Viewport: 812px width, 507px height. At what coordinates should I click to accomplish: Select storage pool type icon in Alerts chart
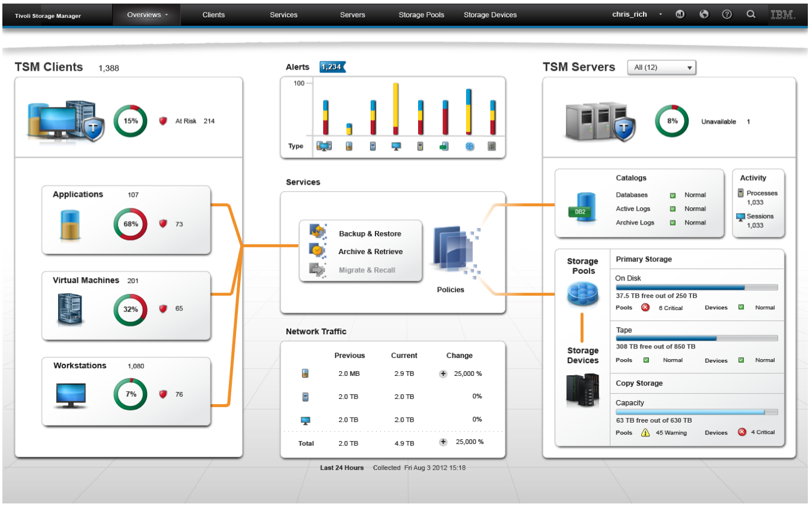[469, 146]
